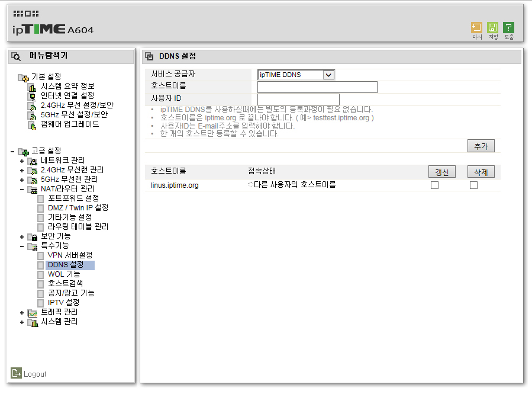Screen dimensions: 532x394
Task: Click the Logout link text
Action: (x=35, y=374)
